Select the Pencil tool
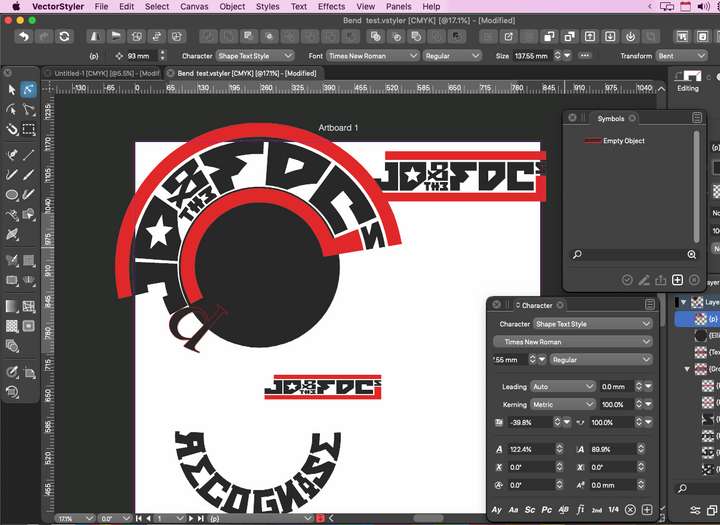 pos(11,175)
